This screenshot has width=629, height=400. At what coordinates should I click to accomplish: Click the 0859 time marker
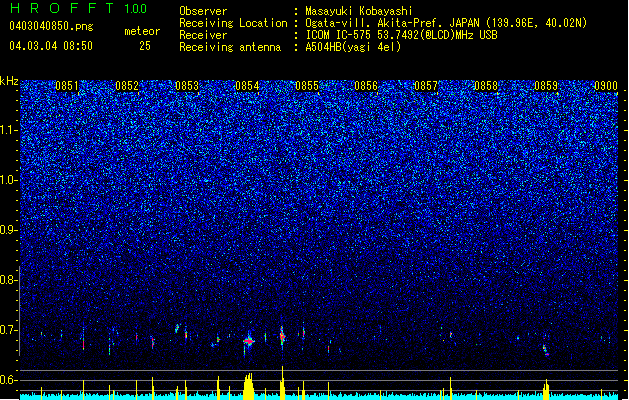[546, 86]
